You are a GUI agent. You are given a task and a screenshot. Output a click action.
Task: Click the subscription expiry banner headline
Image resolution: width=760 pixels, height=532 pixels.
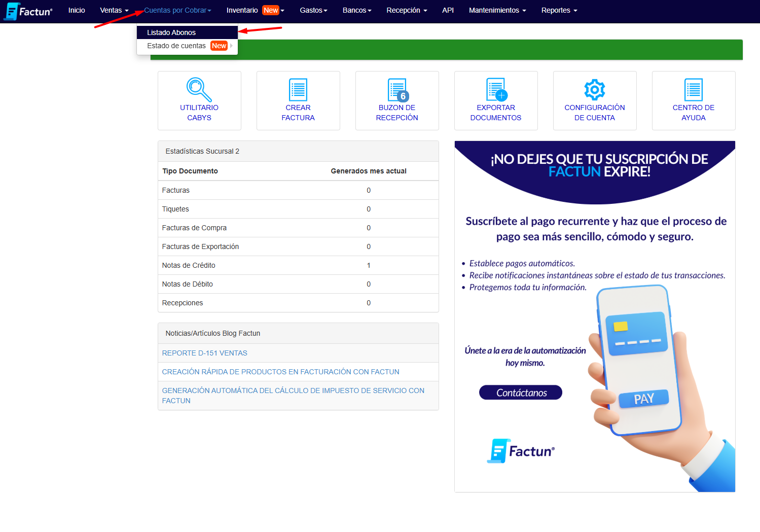coord(599,165)
